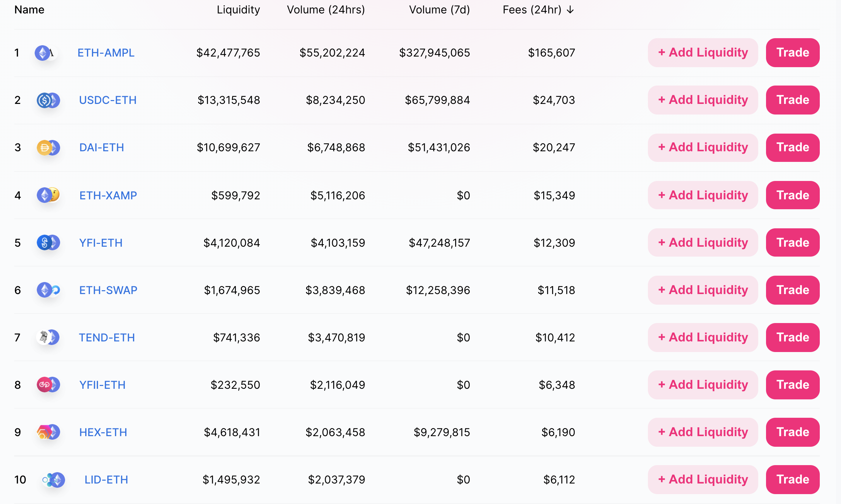The height and width of the screenshot is (504, 841).
Task: Click the YFI-ETH pair token icon
Action: [x=48, y=242]
